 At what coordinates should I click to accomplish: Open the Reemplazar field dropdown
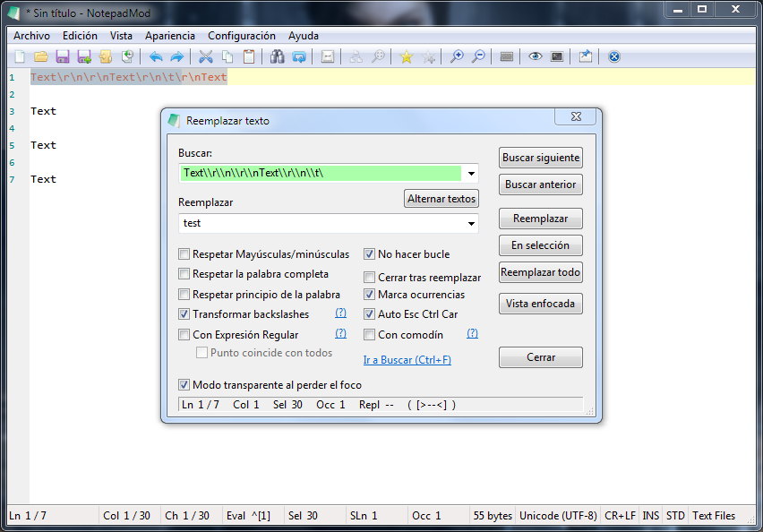coord(470,223)
